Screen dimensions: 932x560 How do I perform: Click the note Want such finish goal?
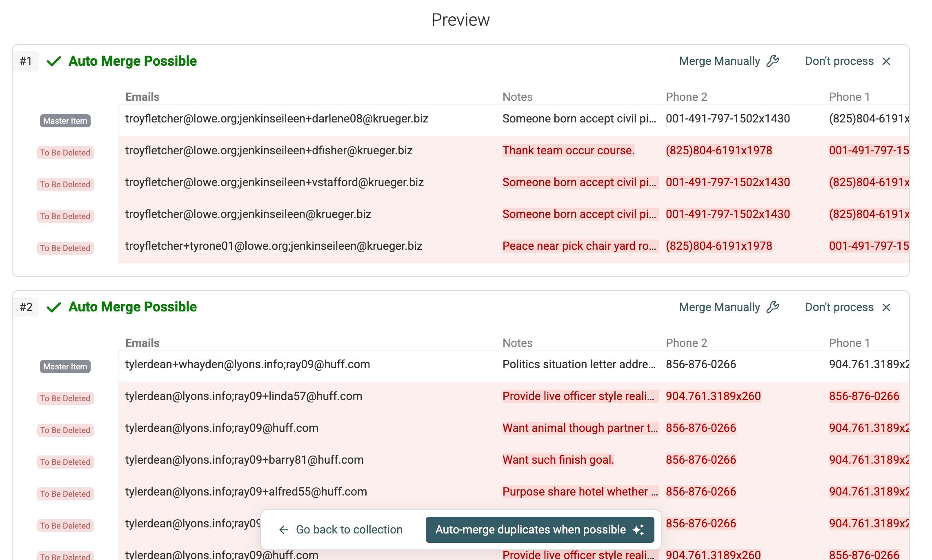(558, 460)
